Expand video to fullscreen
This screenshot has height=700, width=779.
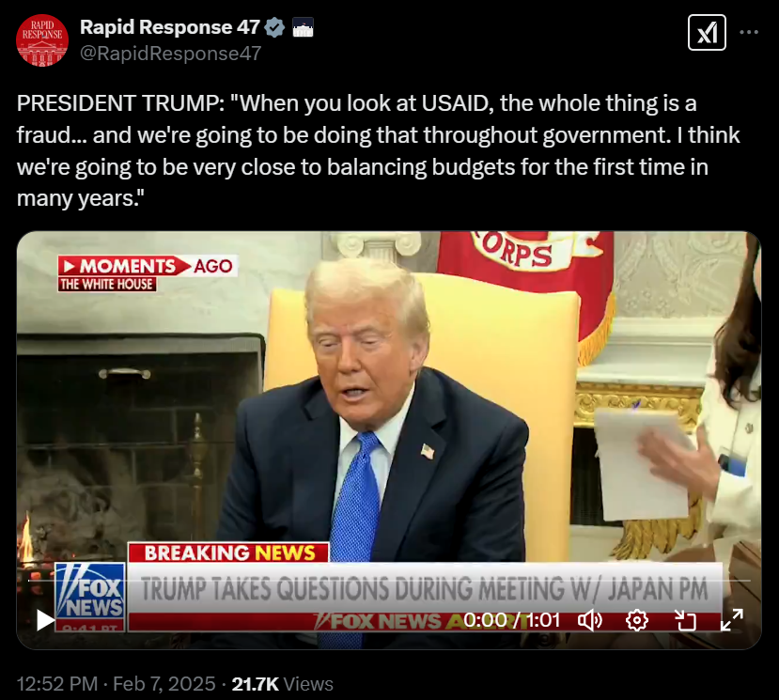(x=732, y=620)
